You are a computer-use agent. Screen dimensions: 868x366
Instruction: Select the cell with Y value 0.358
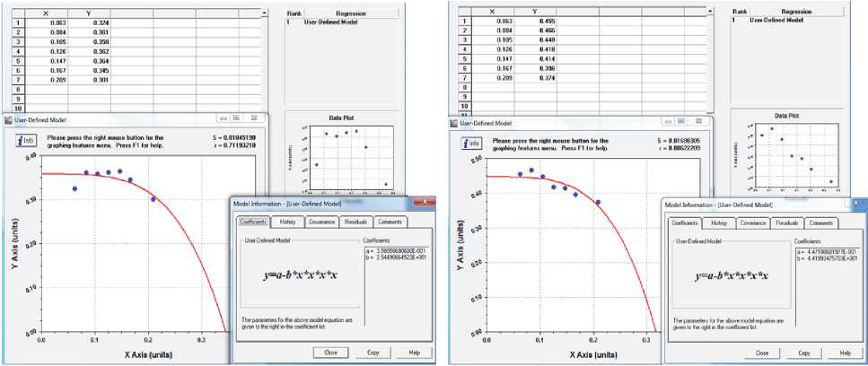[x=89, y=42]
